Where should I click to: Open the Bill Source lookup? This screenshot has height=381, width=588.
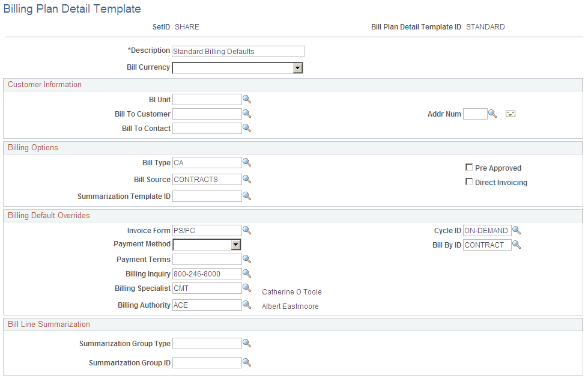247,179
